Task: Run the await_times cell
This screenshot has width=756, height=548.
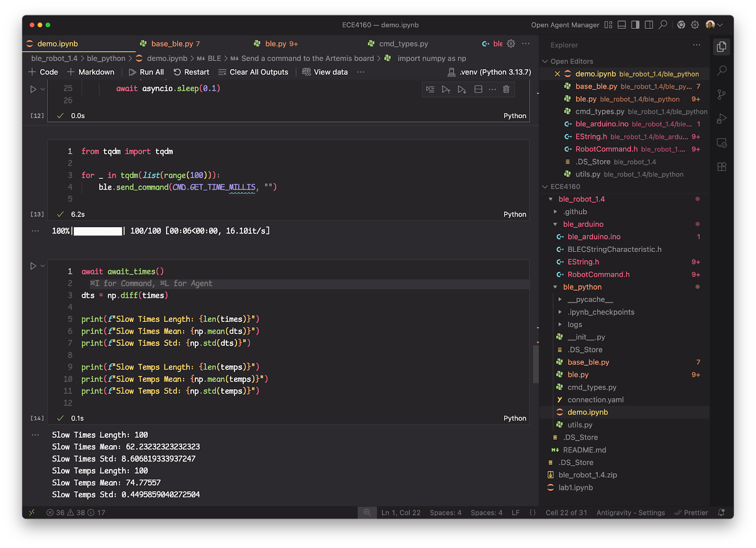Action: 33,266
